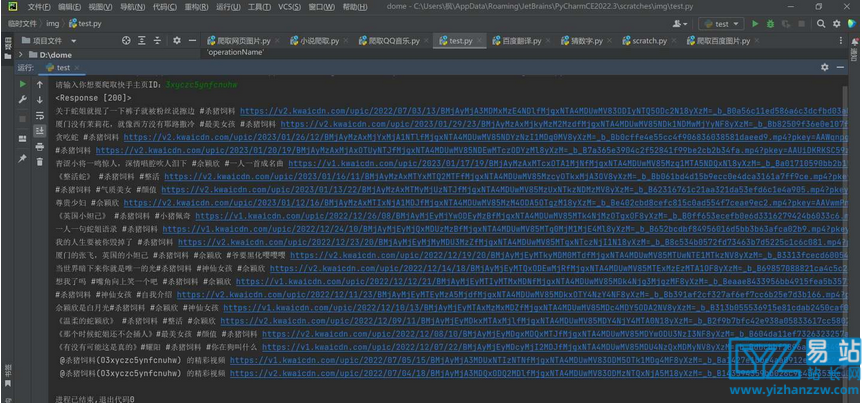This screenshot has width=864, height=403.
Task: Close the scratch.py editor tab
Action: point(672,41)
